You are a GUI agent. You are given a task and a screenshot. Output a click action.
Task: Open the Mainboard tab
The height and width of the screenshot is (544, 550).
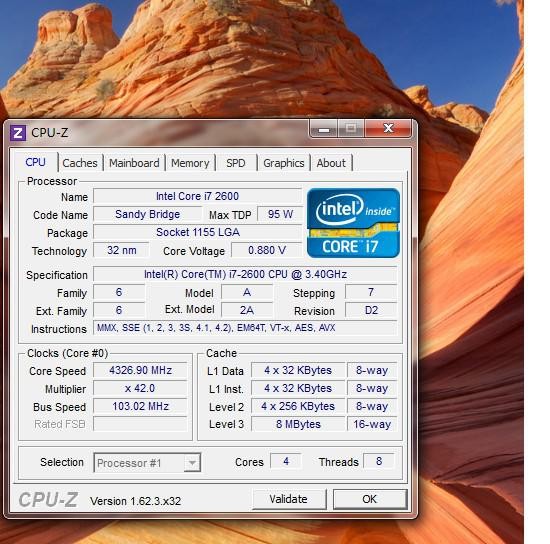pyautogui.click(x=134, y=163)
